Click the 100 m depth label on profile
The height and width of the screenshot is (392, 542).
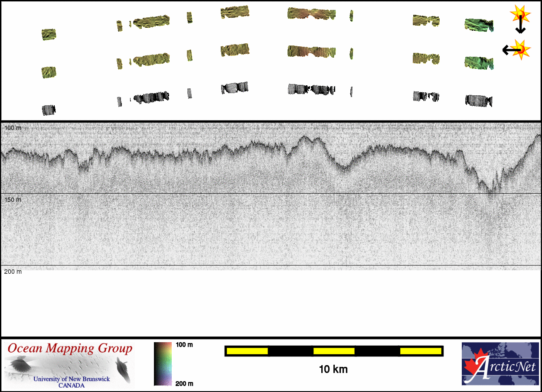13,128
